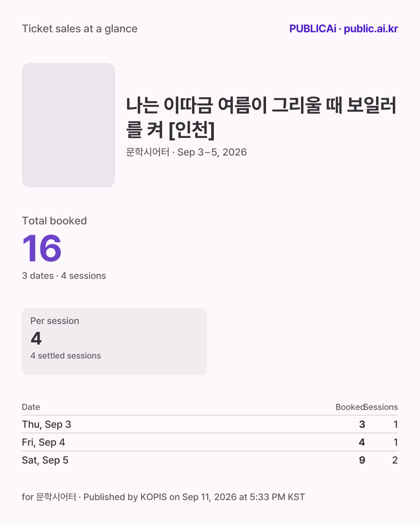Click the Total booked label

[x=54, y=221]
